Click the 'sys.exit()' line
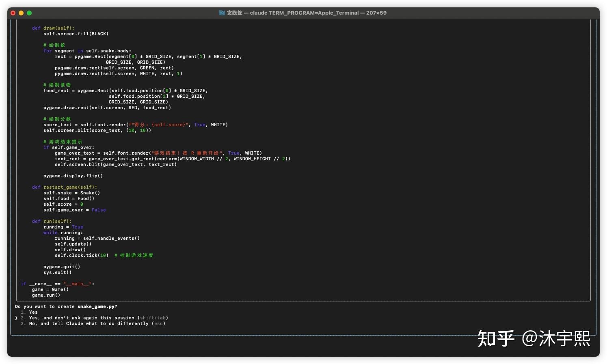 (x=57, y=272)
